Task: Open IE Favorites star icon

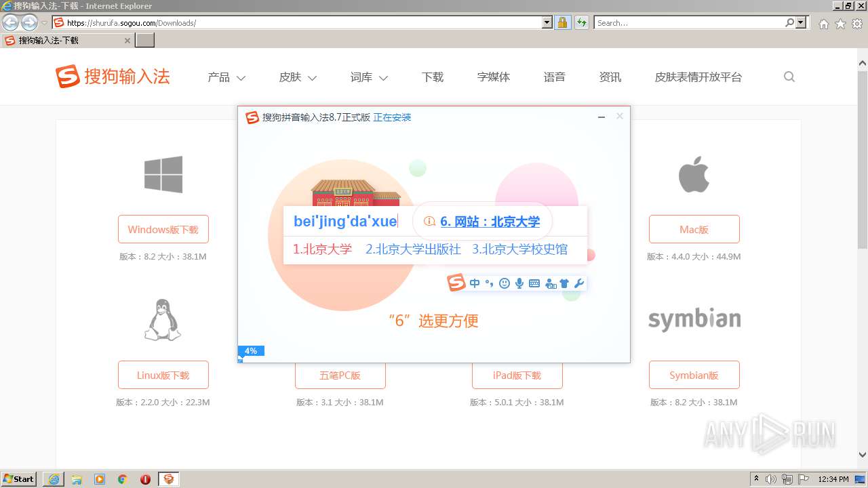Action: click(840, 24)
